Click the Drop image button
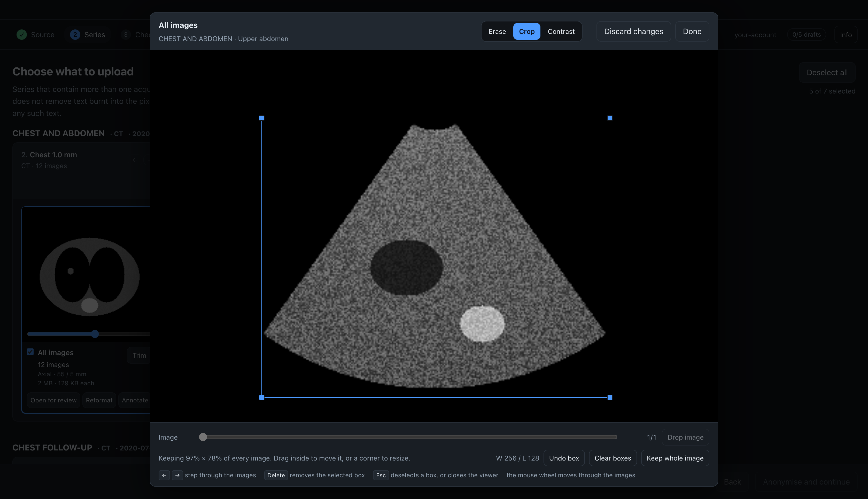 pos(685,437)
